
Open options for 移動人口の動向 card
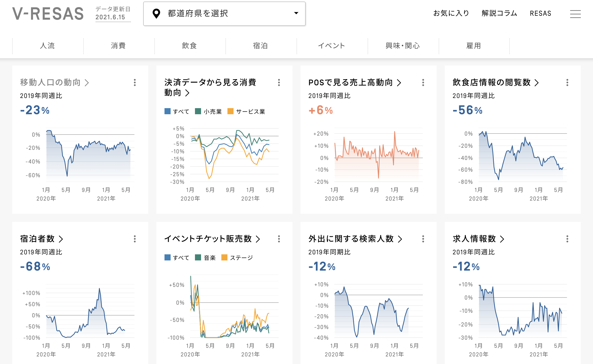tap(135, 82)
